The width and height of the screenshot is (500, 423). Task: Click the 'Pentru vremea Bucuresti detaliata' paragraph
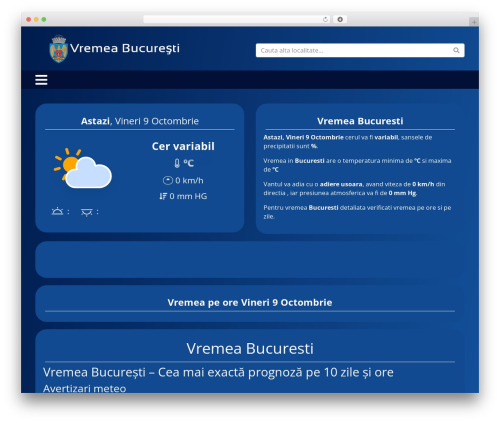357,212
